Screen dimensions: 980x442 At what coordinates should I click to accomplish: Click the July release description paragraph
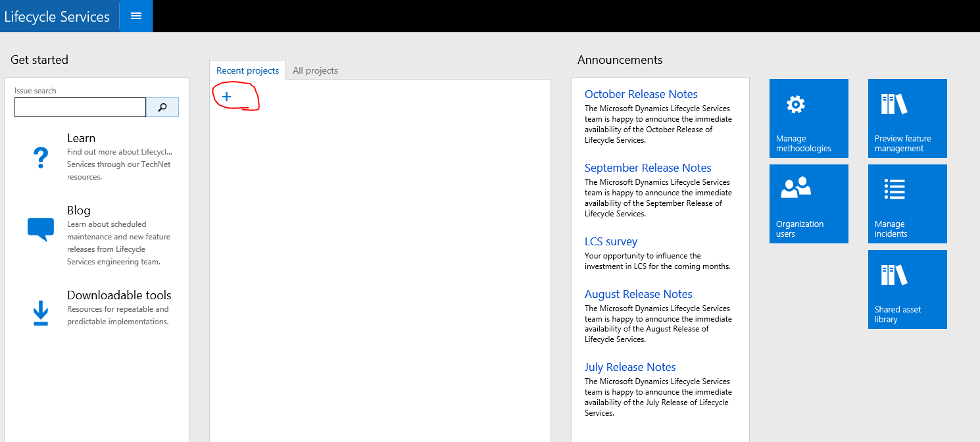658,397
